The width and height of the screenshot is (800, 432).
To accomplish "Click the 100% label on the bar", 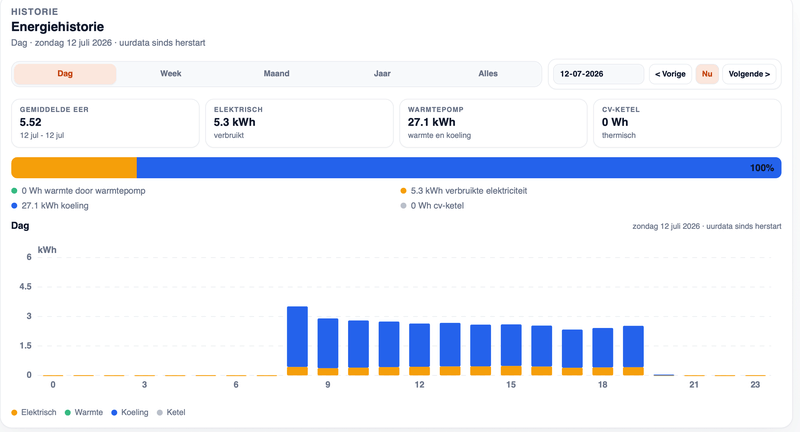I will 762,168.
